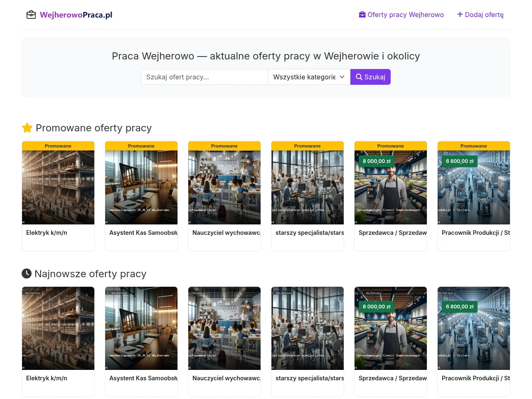
Task: Select the Elektryk k/m/n title under Promowane
Action: tap(47, 233)
